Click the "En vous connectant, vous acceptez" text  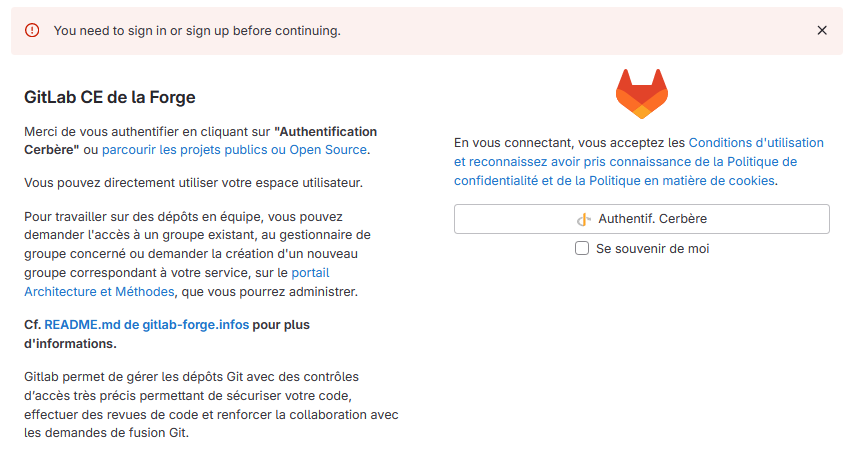(569, 143)
